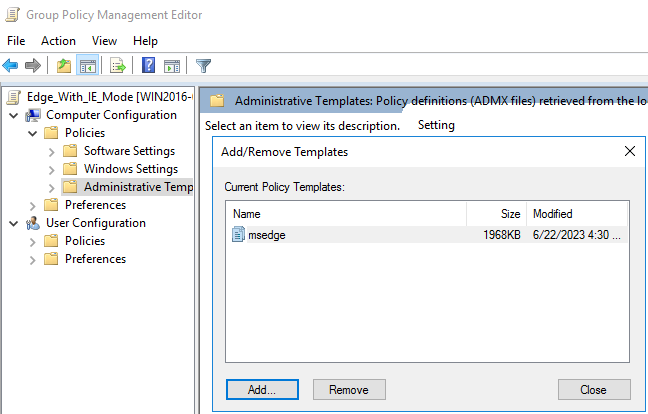648x414 pixels.
Task: Click the Export List toolbar icon
Action: pos(118,65)
